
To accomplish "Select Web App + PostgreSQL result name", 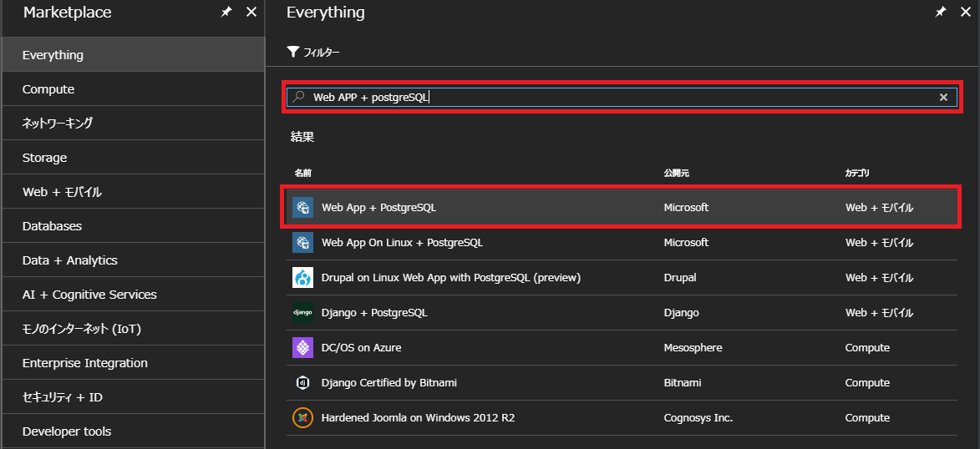I will point(378,207).
